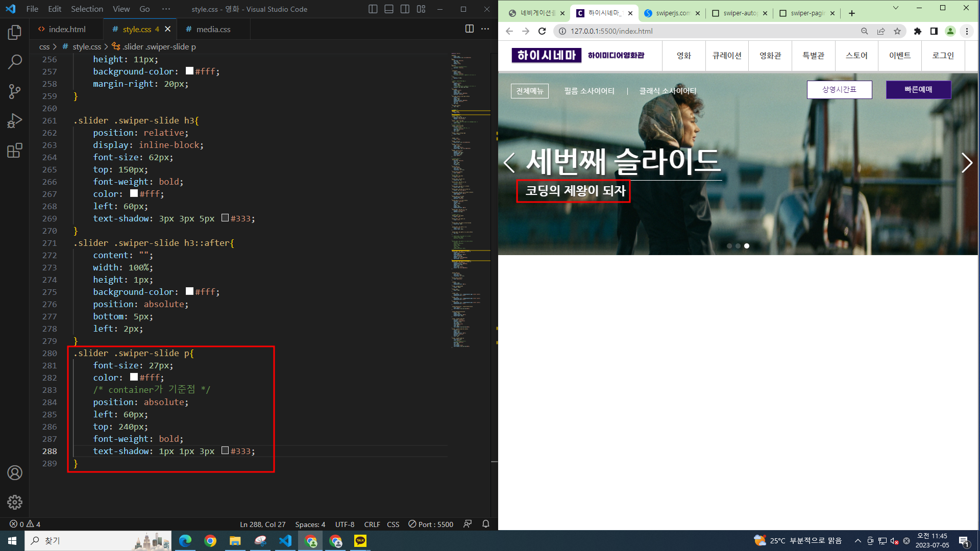Open the Explorer view in activity bar
The height and width of the screenshot is (551, 980).
[x=15, y=33]
